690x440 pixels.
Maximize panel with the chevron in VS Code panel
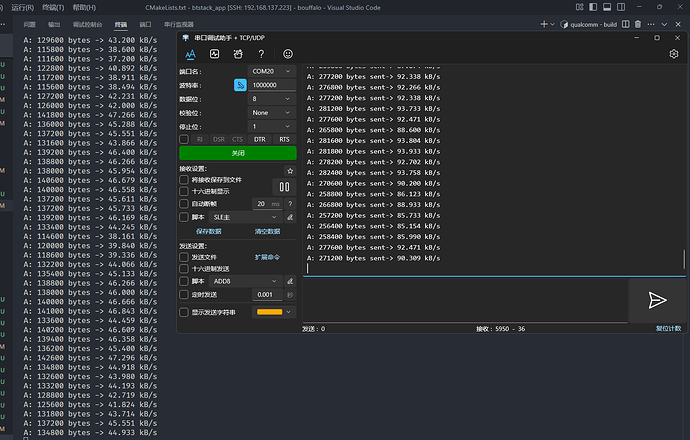tap(664, 24)
